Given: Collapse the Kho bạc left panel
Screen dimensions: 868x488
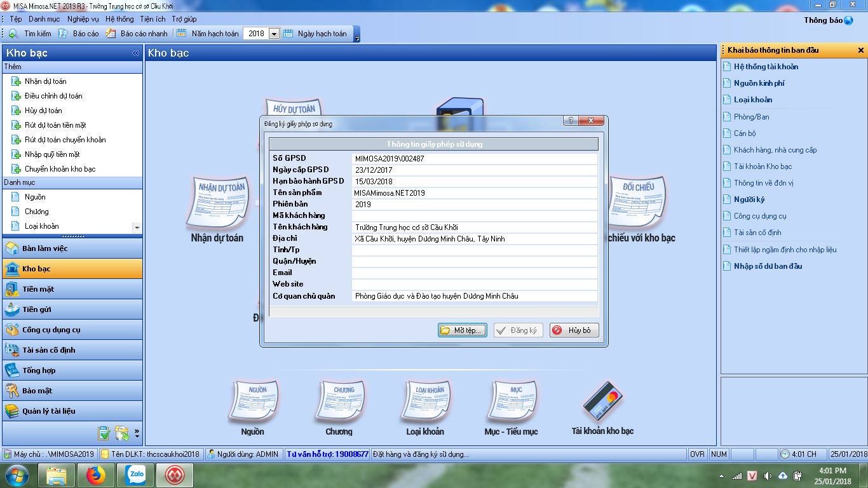Looking at the screenshot, I should click(135, 53).
